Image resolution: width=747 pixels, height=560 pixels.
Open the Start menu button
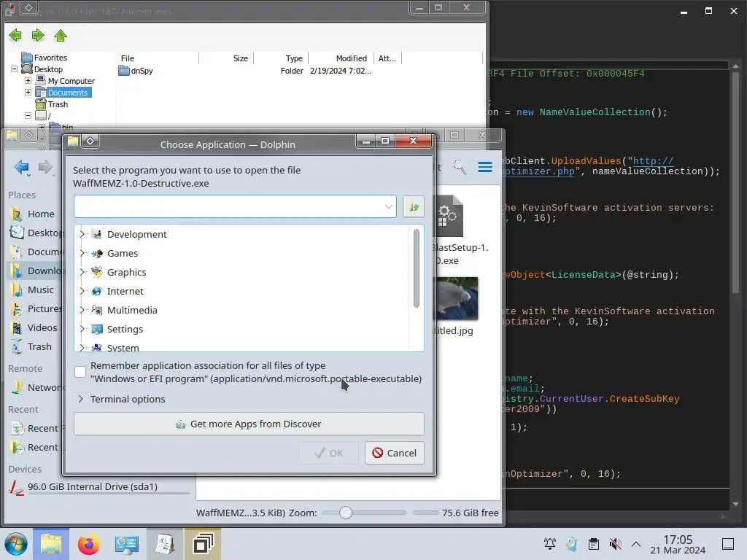tap(16, 544)
